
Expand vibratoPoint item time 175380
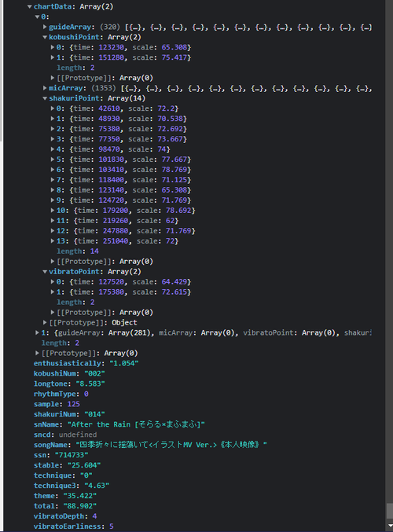pos(53,292)
